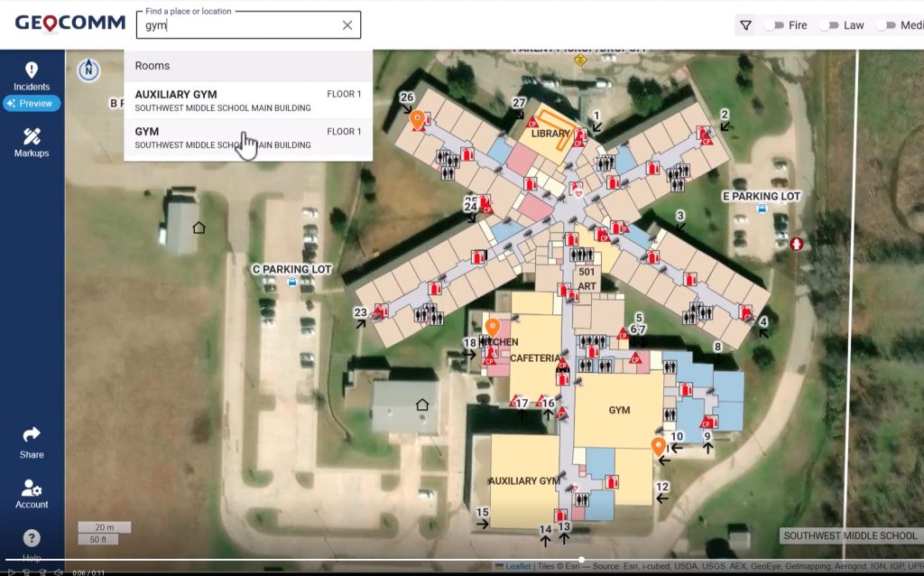Toggle the Law layer switch
Image resolution: width=924 pixels, height=576 pixels.
pyautogui.click(x=828, y=25)
